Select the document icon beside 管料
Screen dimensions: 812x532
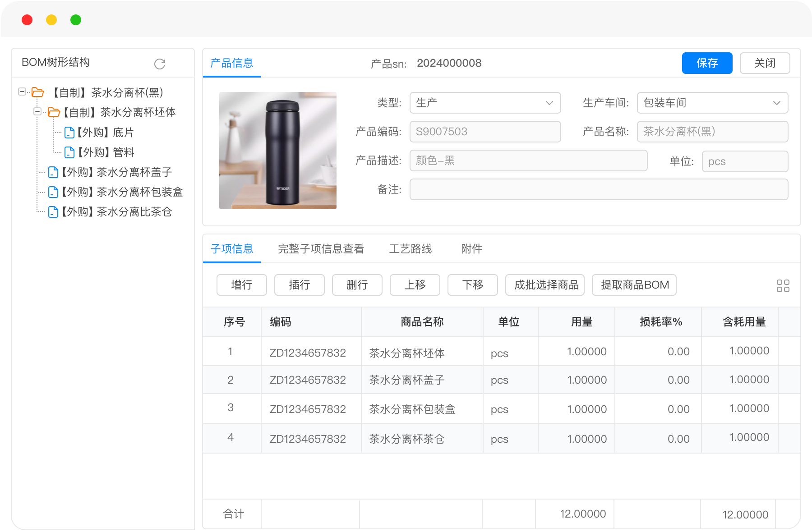(69, 152)
